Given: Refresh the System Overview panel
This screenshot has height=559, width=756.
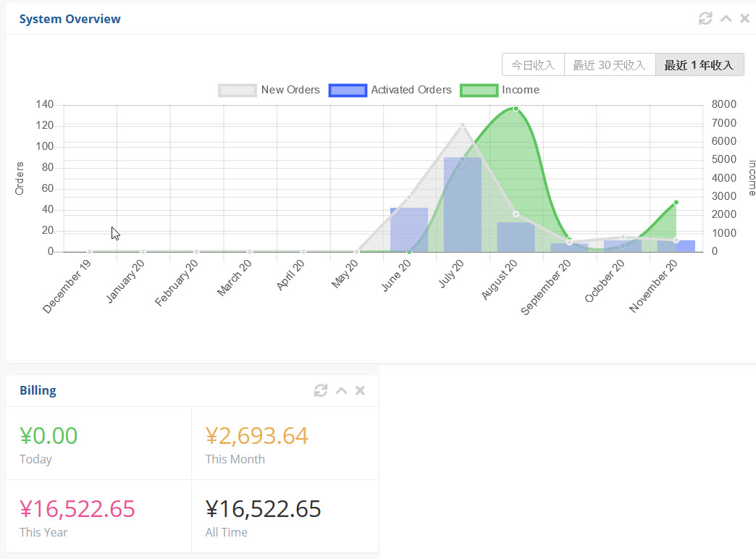Looking at the screenshot, I should point(705,19).
